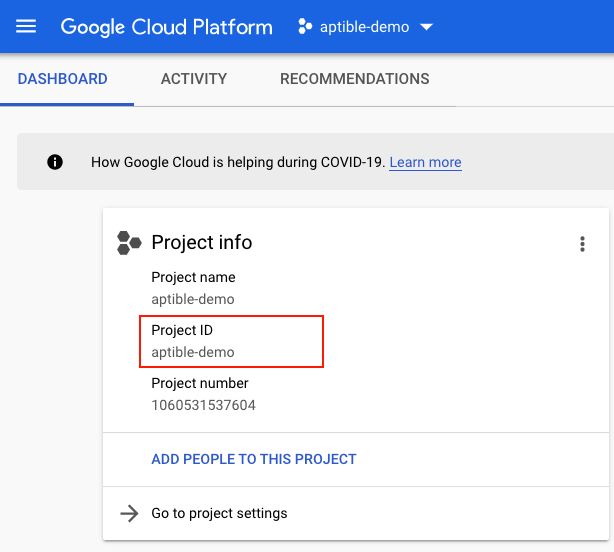Image resolution: width=614 pixels, height=552 pixels.
Task: Click the Project number label
Action: [x=200, y=383]
